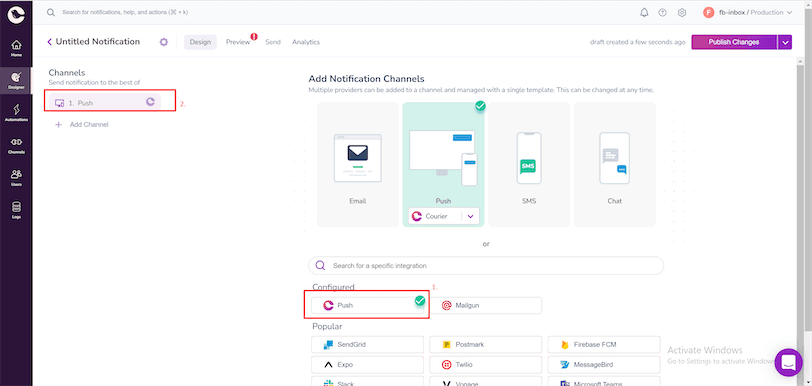
Task: Open notification settings gear icon
Action: (x=164, y=42)
